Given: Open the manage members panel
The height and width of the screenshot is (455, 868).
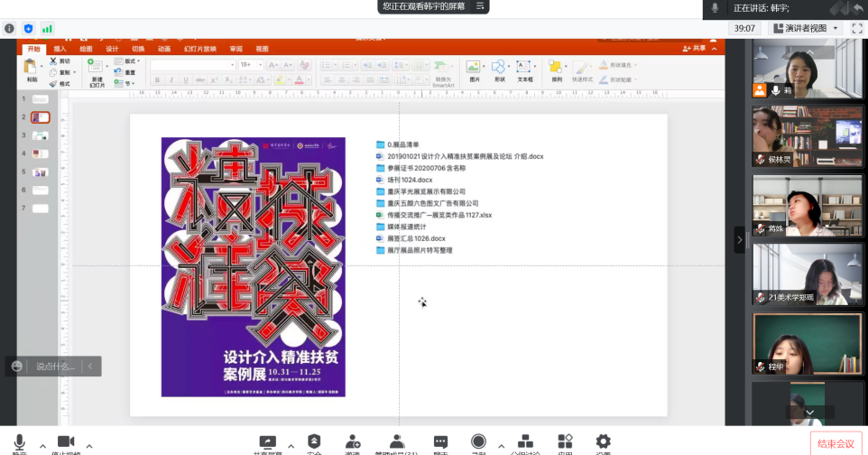Looking at the screenshot, I should click(x=396, y=442).
